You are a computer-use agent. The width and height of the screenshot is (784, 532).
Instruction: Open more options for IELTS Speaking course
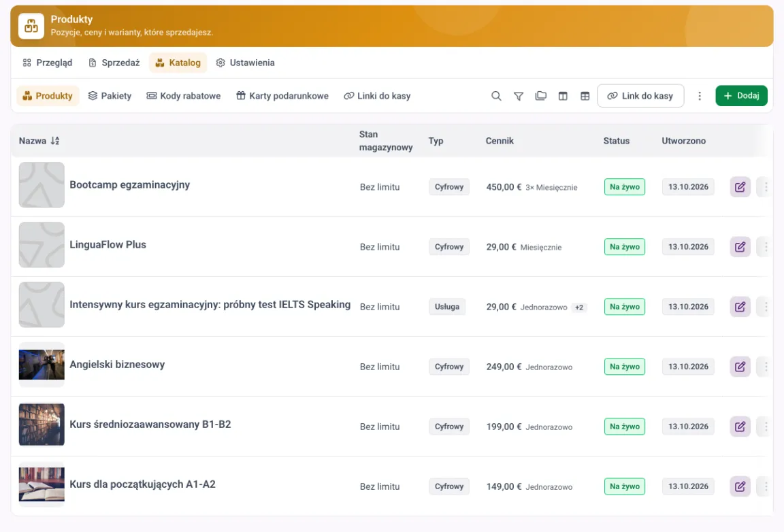point(766,307)
